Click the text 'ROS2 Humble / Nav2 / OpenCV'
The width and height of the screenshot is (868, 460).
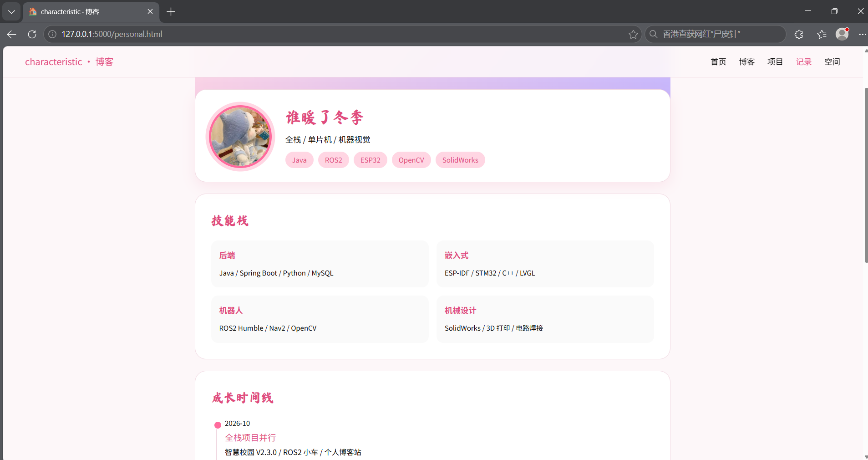[x=268, y=328]
